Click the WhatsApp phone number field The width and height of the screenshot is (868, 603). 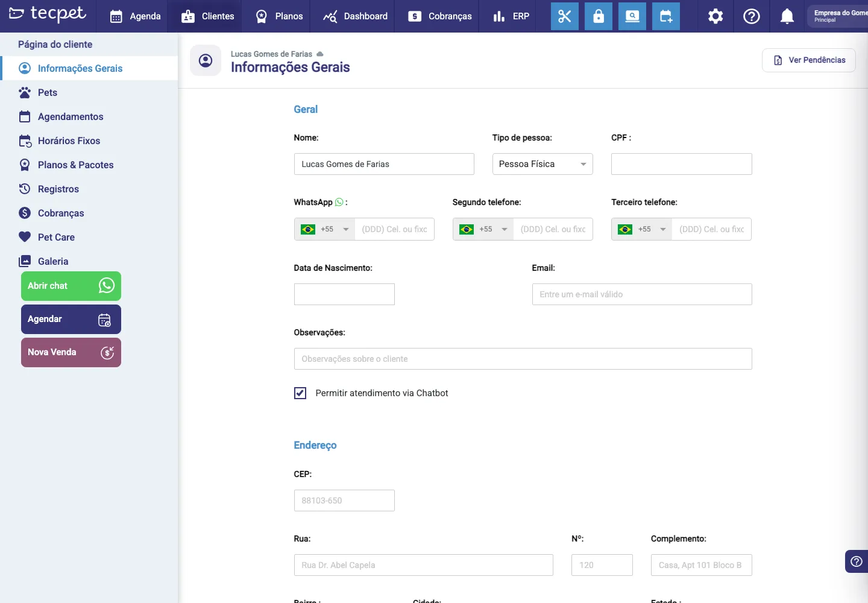point(394,229)
